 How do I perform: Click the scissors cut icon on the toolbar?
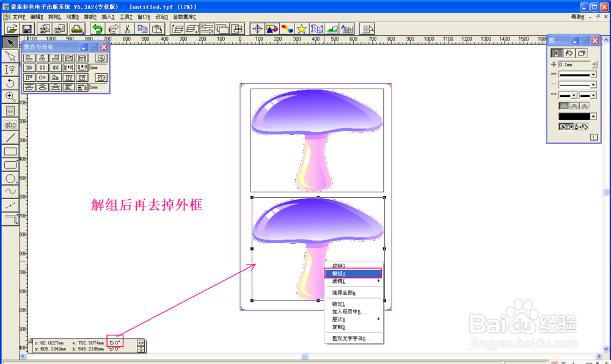point(128,29)
